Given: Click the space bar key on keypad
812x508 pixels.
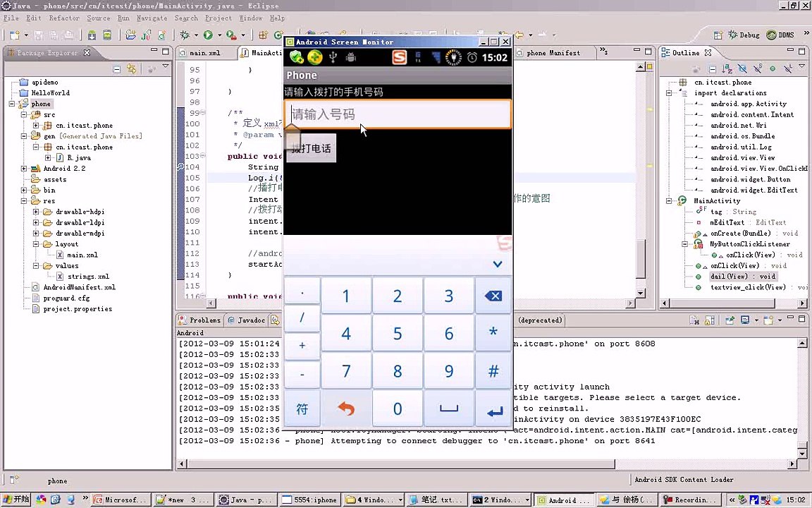Looking at the screenshot, I should coord(448,409).
